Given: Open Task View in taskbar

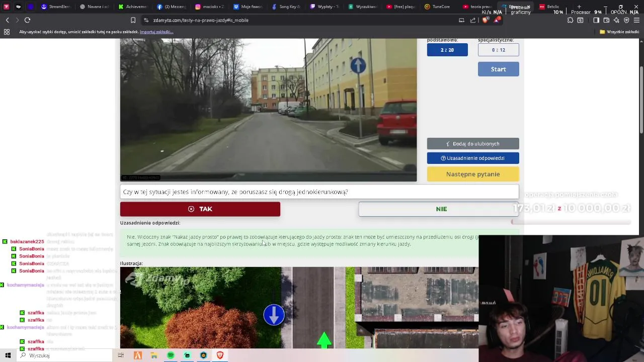Looking at the screenshot, I should click(x=121, y=355).
